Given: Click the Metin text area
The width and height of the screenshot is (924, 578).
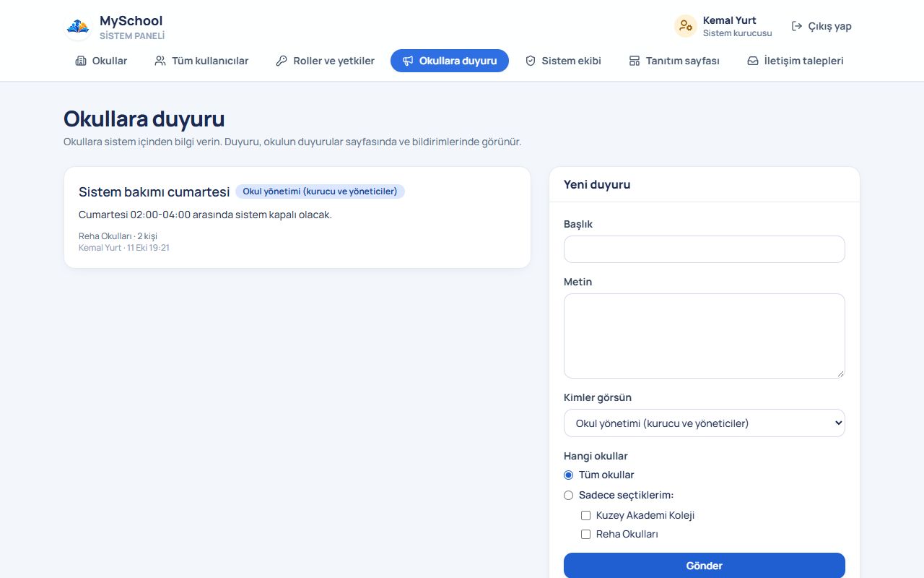Looking at the screenshot, I should pos(705,336).
